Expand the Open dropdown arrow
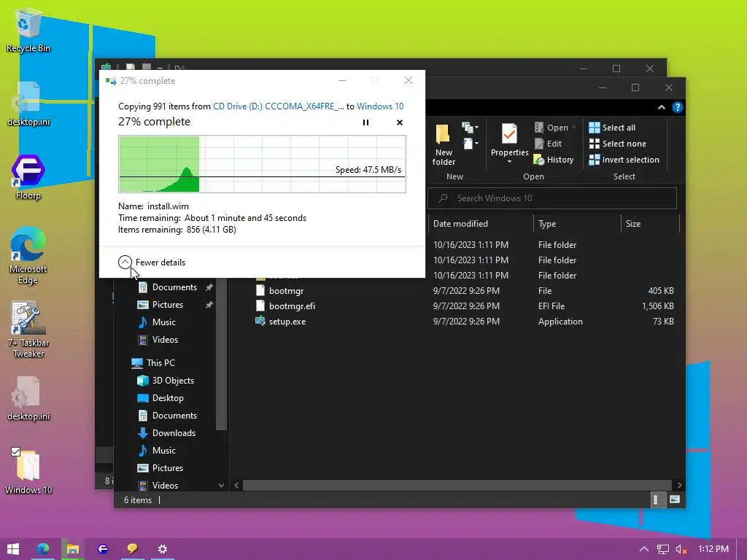This screenshot has height=560, width=747. tap(573, 128)
